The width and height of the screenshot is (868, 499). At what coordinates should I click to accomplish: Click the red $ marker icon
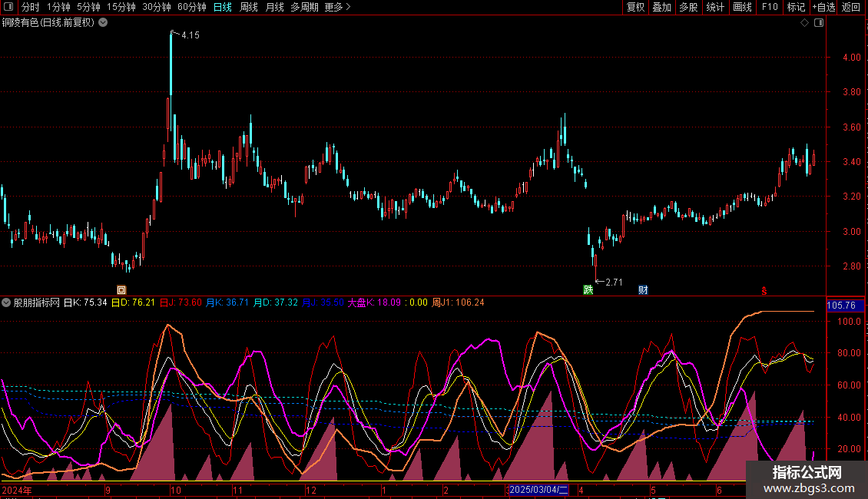click(x=764, y=291)
